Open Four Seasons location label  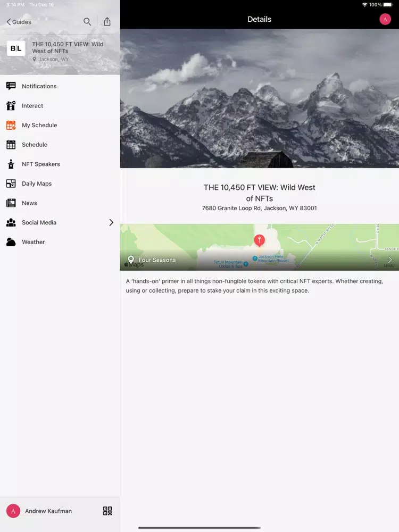pyautogui.click(x=157, y=260)
